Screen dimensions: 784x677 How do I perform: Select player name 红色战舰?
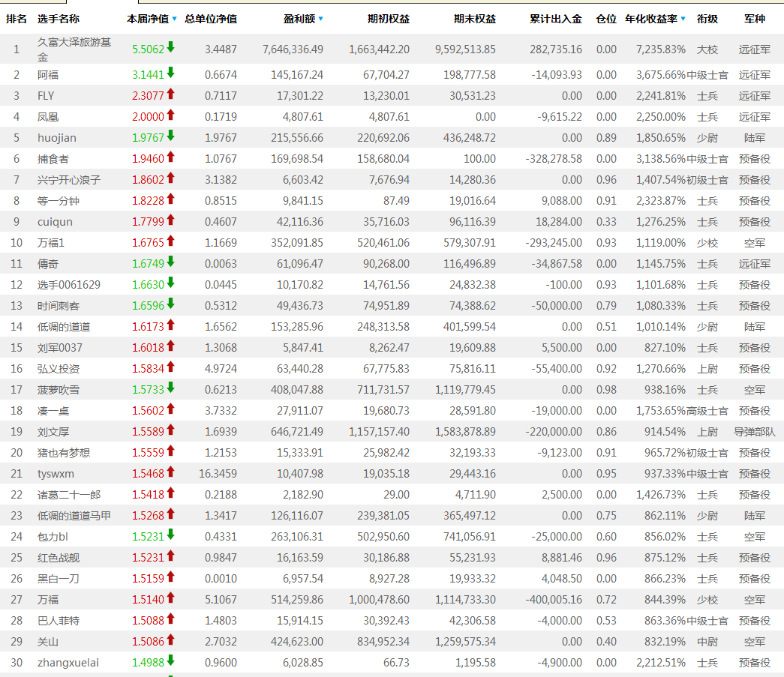click(59, 558)
